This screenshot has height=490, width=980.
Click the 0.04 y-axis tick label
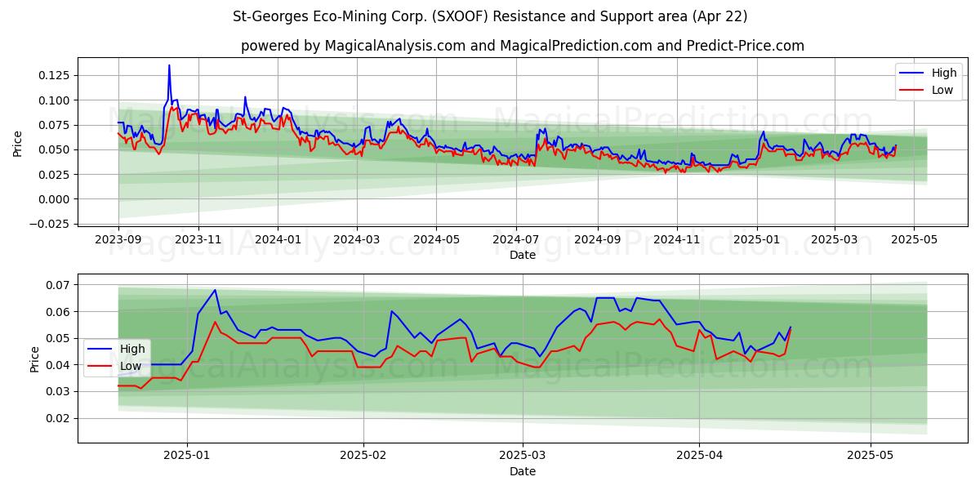(x=59, y=365)
